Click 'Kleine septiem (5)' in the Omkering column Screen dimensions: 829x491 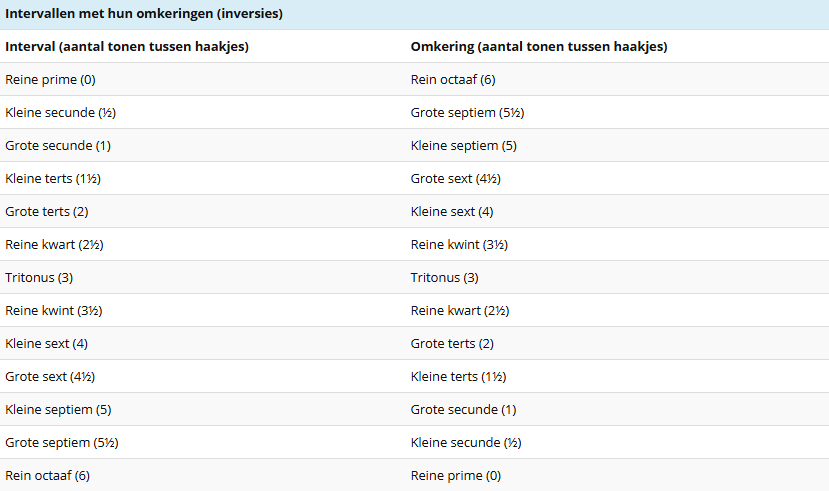click(x=464, y=146)
